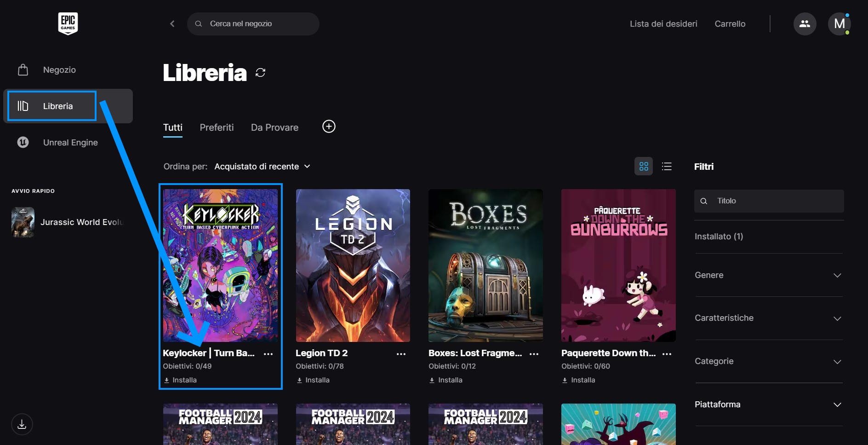This screenshot has height=445, width=868.
Task: Add a new collection with the plus icon
Action: click(x=329, y=127)
